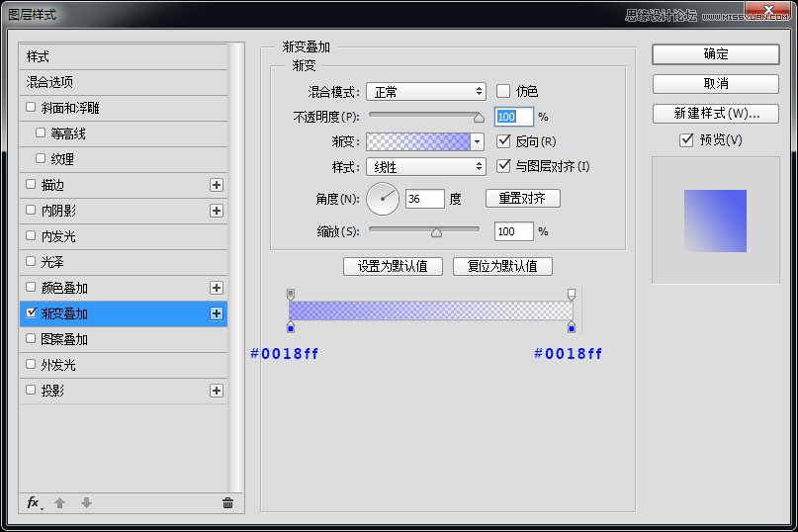Enable 光泽 checkbox
798x532 pixels.
pyautogui.click(x=31, y=261)
